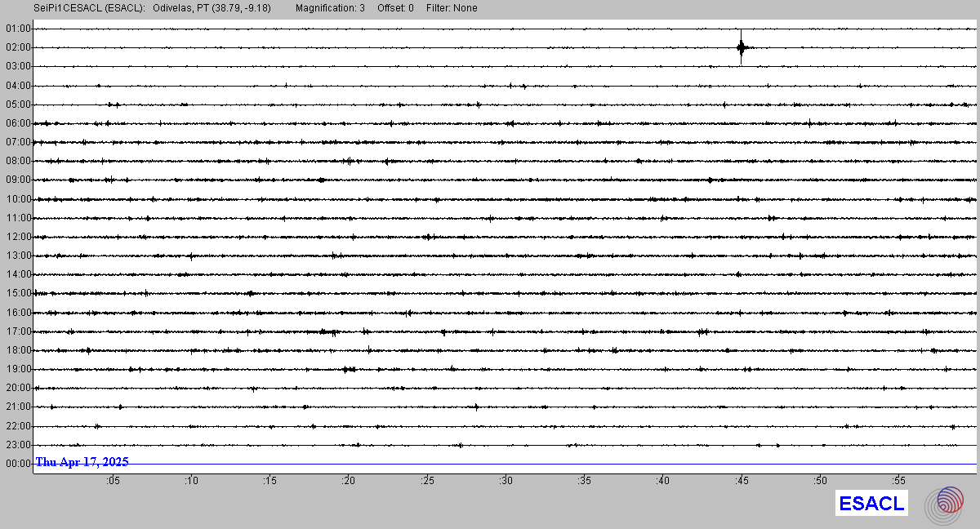The width and height of the screenshot is (980, 529).
Task: Click the 12:00 hour label
Action: 18,237
